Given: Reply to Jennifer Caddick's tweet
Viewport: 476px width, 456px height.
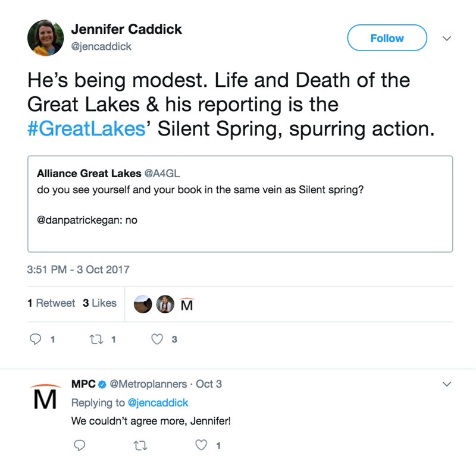Looking at the screenshot, I should click(x=36, y=340).
